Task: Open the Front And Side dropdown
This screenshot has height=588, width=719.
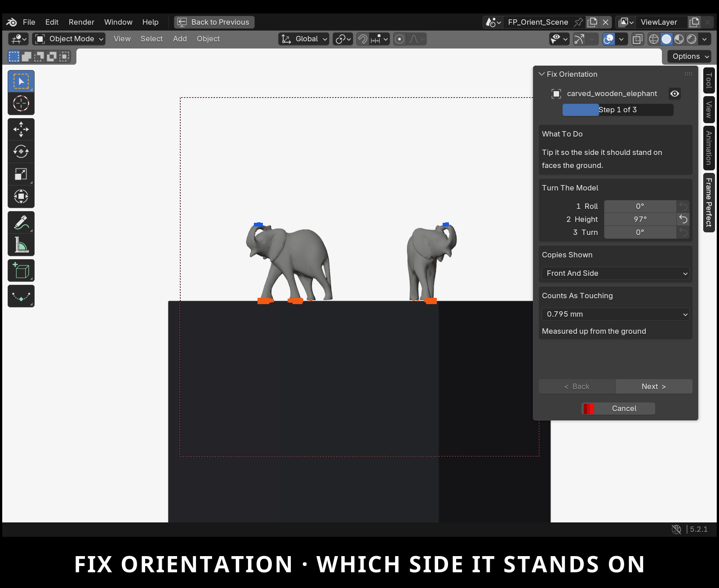Action: [x=615, y=273]
